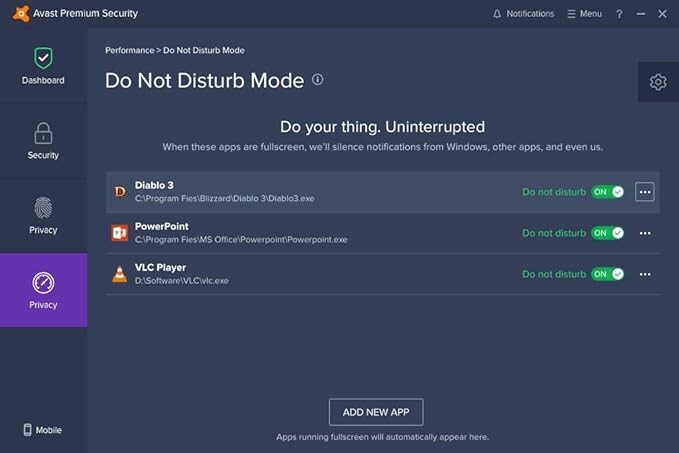Select the VLC Player app row

[300, 274]
